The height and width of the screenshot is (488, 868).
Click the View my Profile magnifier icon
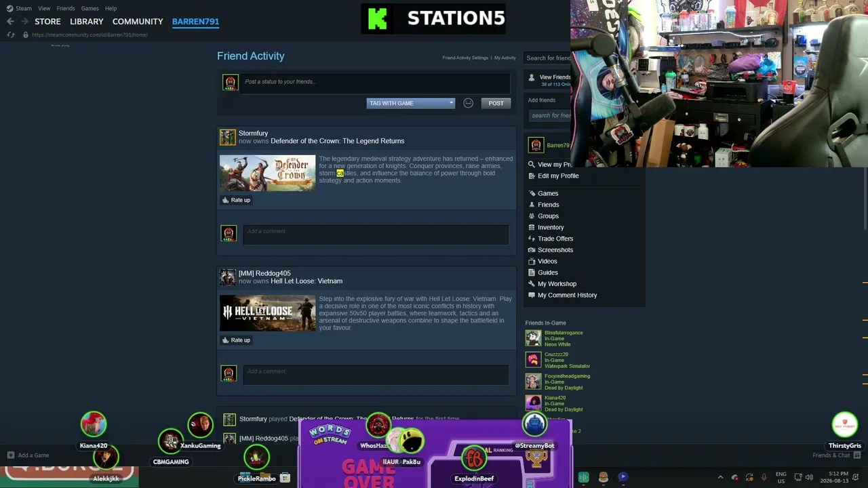532,165
